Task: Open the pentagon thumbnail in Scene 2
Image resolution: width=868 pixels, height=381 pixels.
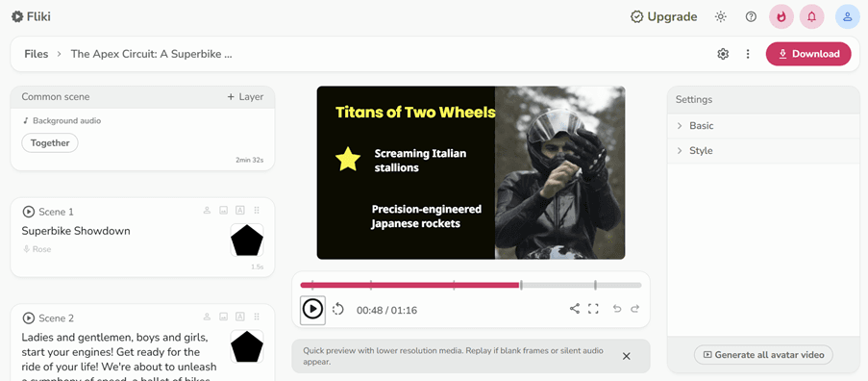Action: (247, 346)
